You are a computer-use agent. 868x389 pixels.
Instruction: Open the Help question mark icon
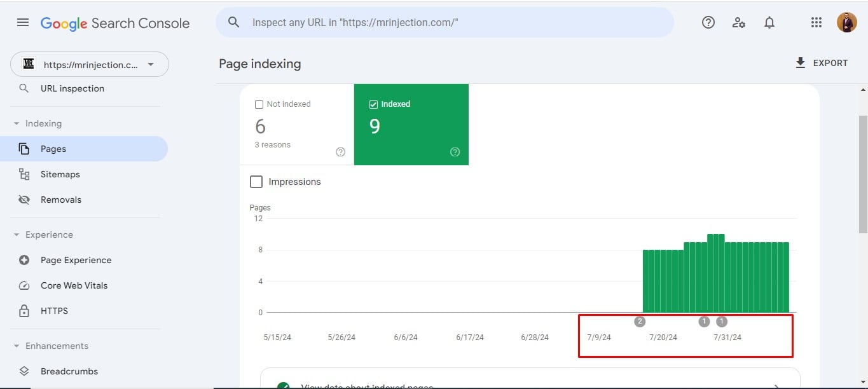(x=708, y=23)
